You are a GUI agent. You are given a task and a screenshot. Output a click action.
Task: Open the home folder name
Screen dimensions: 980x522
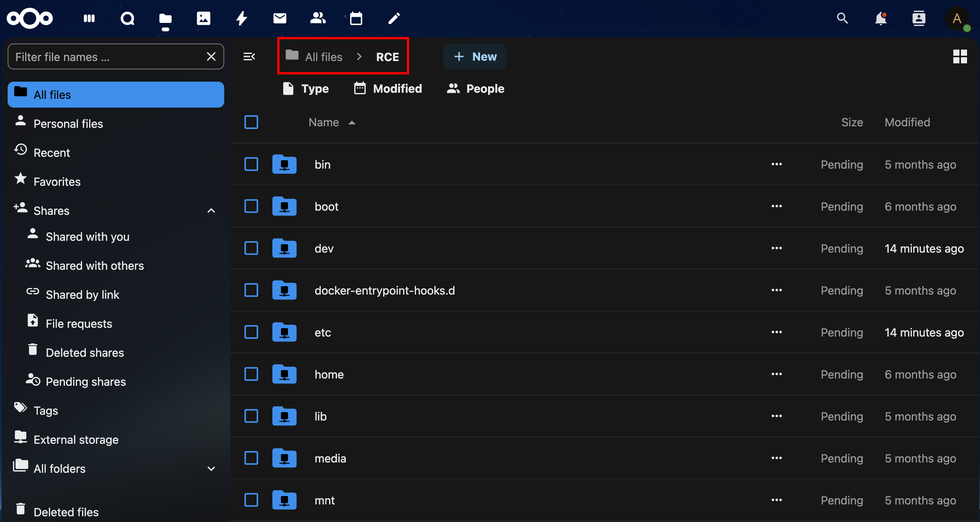point(329,374)
